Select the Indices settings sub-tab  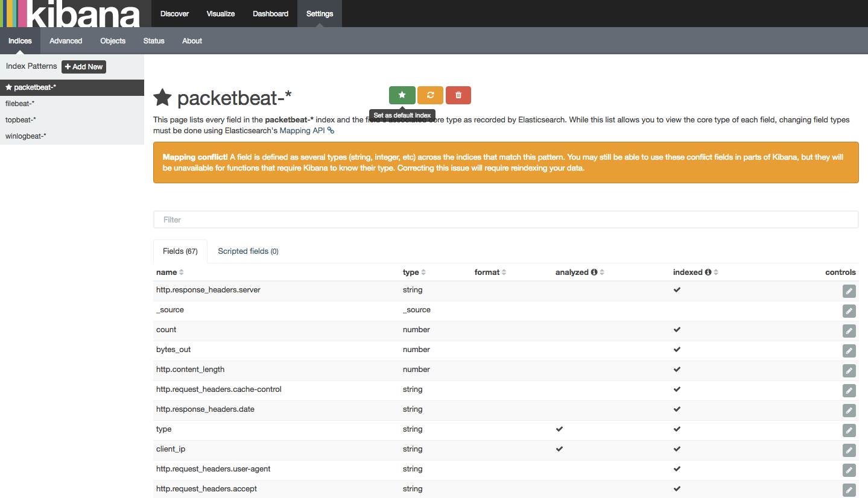click(20, 41)
